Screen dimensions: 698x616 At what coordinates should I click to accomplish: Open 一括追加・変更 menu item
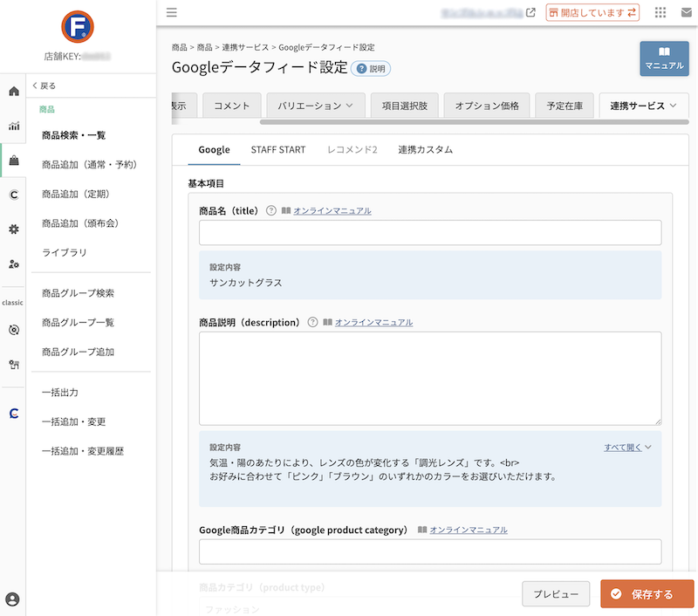tap(73, 421)
